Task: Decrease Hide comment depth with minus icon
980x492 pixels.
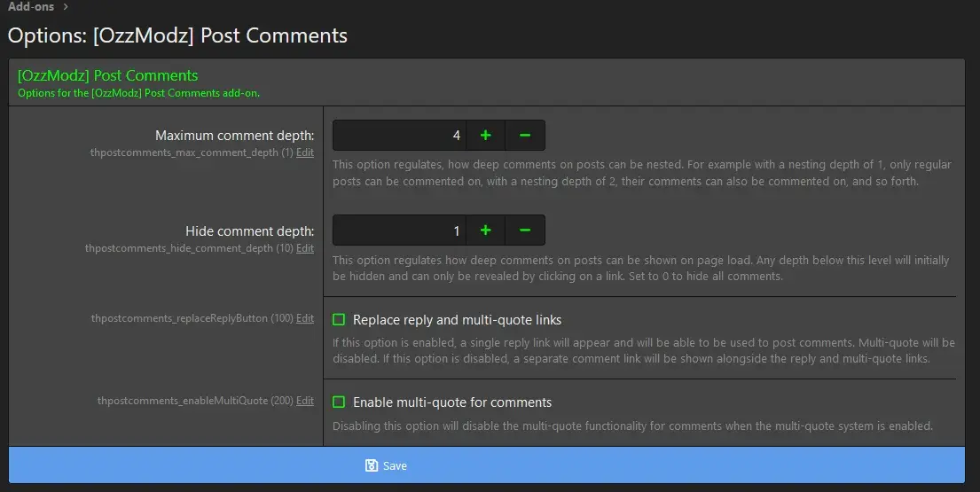Action: click(524, 230)
